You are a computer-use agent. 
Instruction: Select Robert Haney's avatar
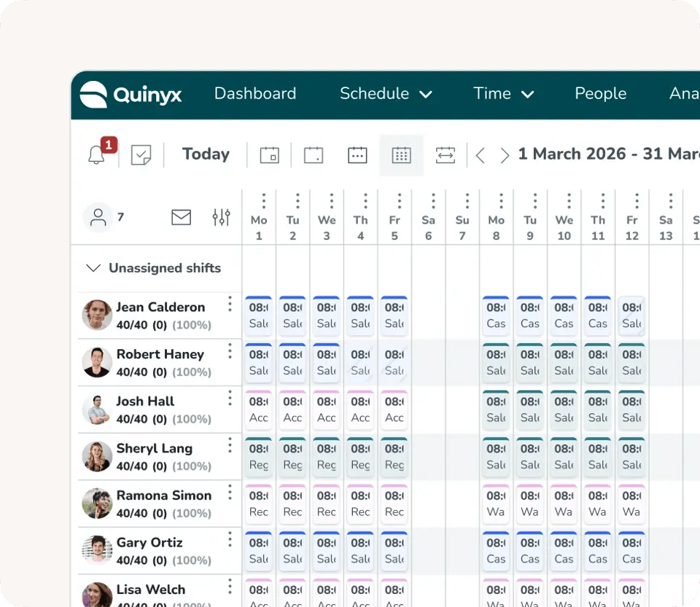pyautogui.click(x=97, y=362)
